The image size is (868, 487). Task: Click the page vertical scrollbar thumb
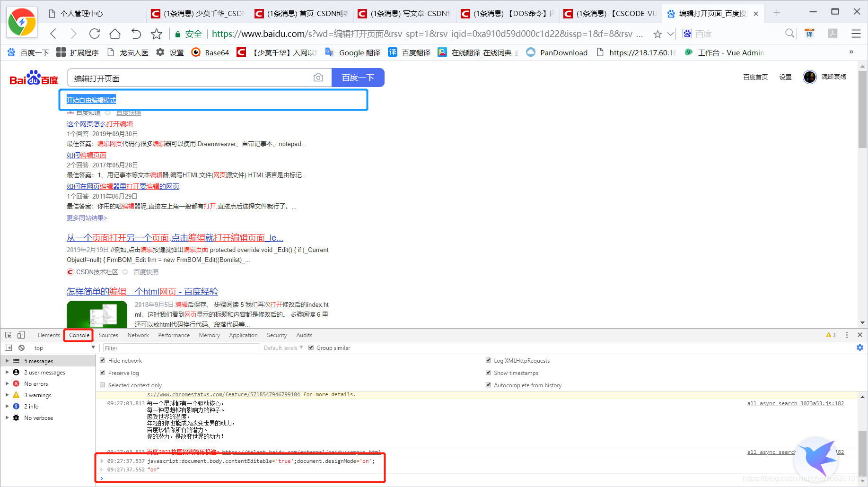point(863,109)
